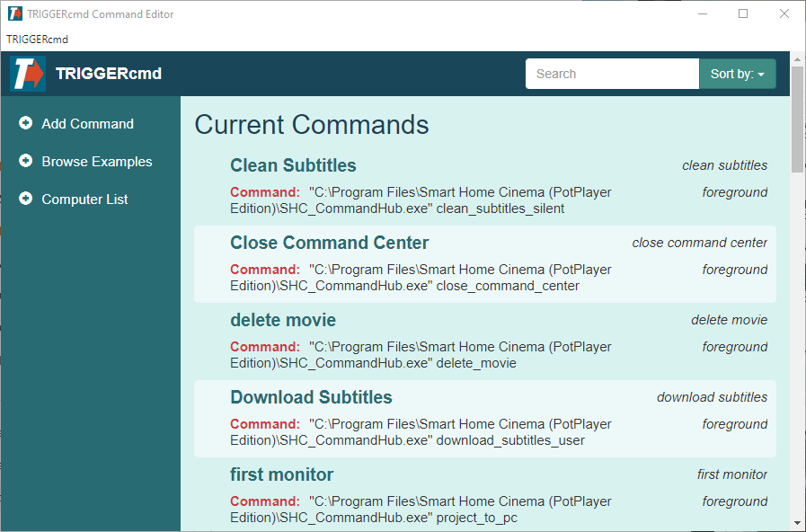Click 'foreground' label in Close Command Center row
Screen dimensions: 806x532
coord(734,270)
